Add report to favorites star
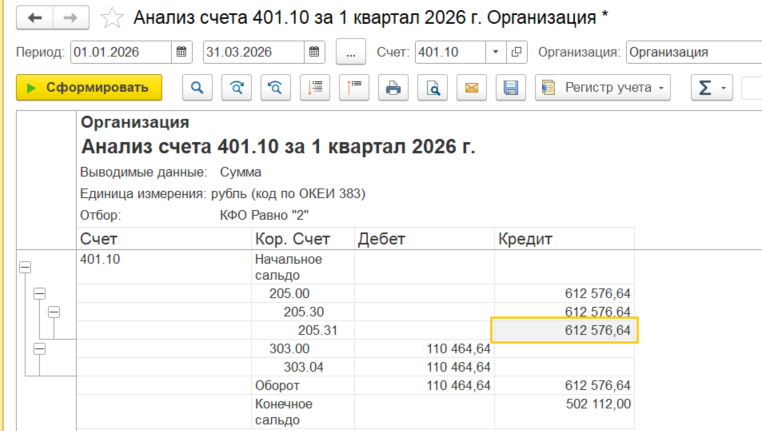Screen dimensions: 762x431 (x=112, y=18)
